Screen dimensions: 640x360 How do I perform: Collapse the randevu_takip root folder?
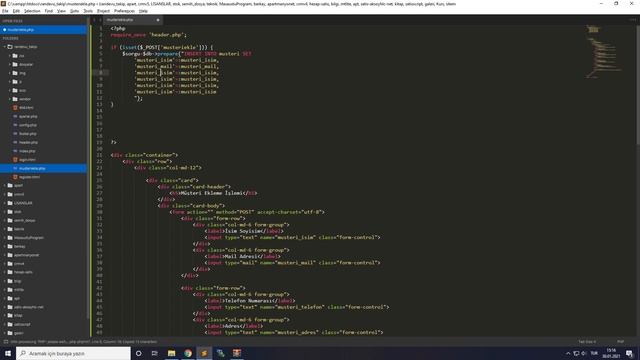5,47
